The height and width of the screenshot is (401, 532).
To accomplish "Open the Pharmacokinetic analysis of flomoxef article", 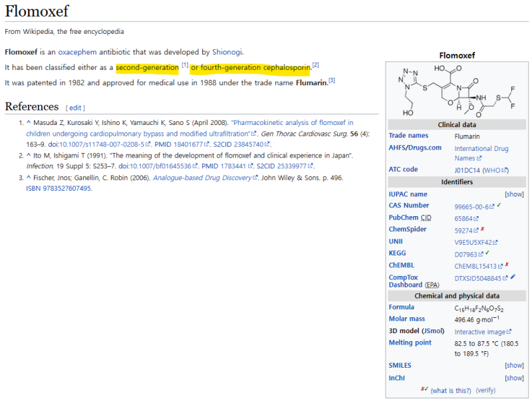I will tap(190, 128).
